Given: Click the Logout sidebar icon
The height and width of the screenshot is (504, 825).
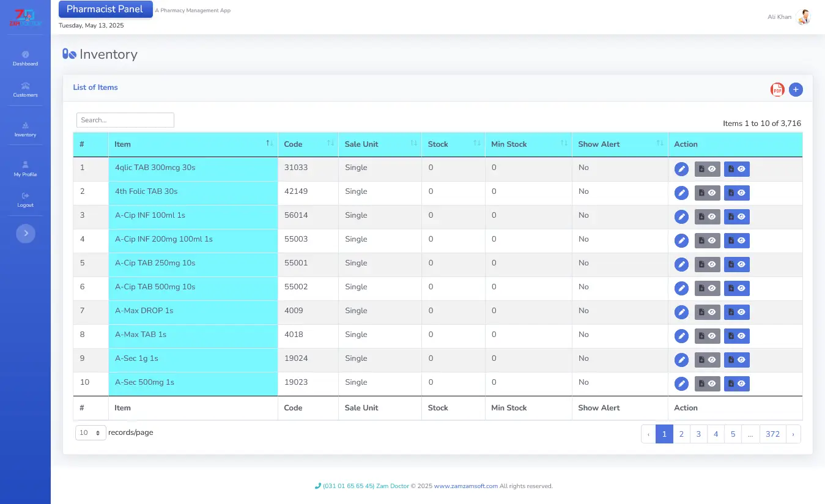Looking at the screenshot, I should pos(25,200).
